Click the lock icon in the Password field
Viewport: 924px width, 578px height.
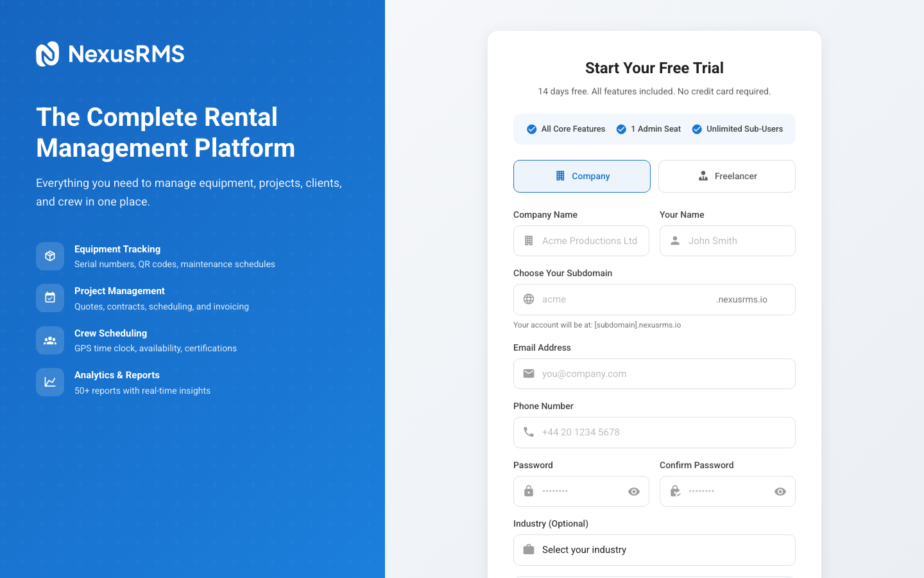(x=529, y=491)
